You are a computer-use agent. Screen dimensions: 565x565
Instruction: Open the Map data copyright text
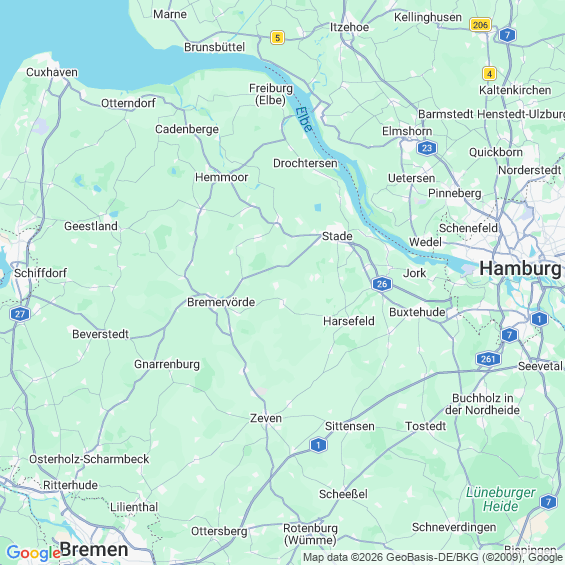[x=433, y=557]
